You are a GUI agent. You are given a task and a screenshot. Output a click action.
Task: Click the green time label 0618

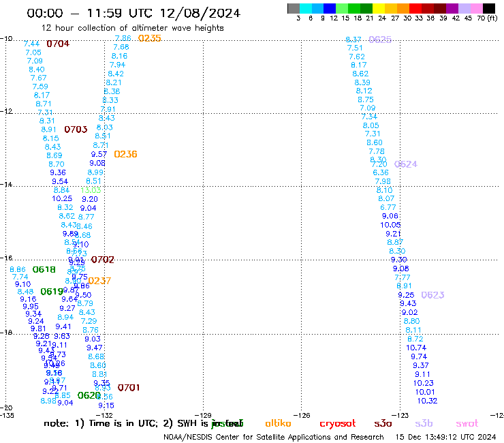click(x=44, y=269)
